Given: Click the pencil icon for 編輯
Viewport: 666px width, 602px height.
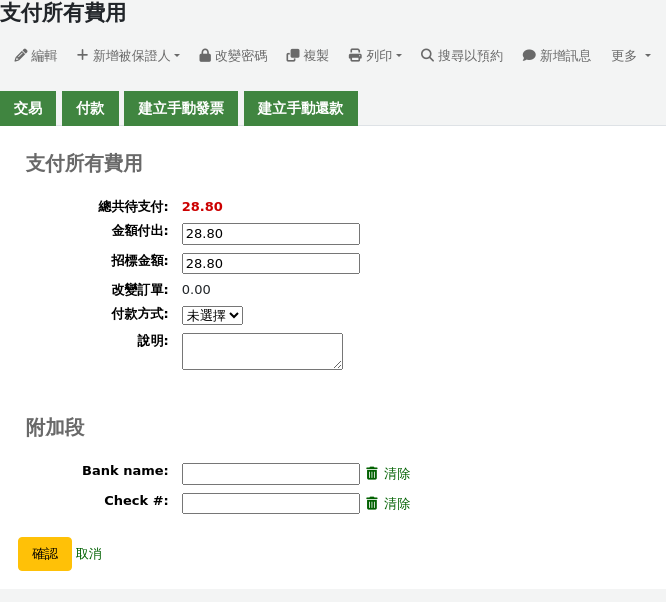Looking at the screenshot, I should pyautogui.click(x=20, y=56).
